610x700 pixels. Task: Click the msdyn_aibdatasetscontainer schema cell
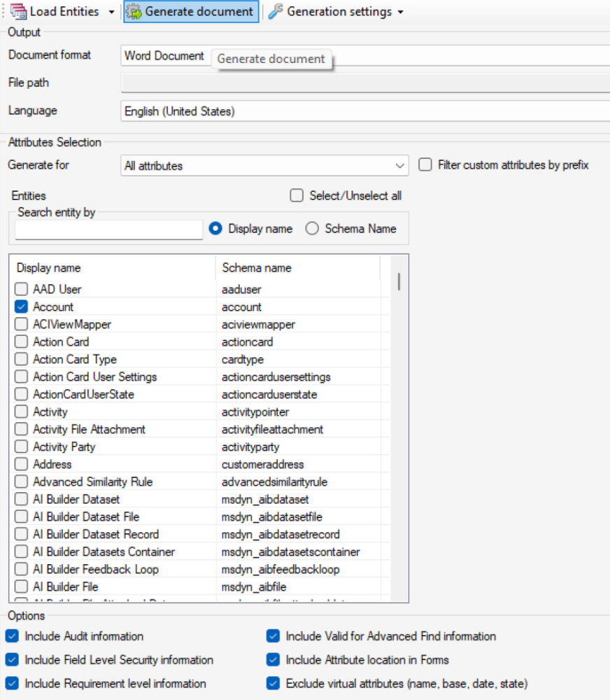tap(290, 552)
